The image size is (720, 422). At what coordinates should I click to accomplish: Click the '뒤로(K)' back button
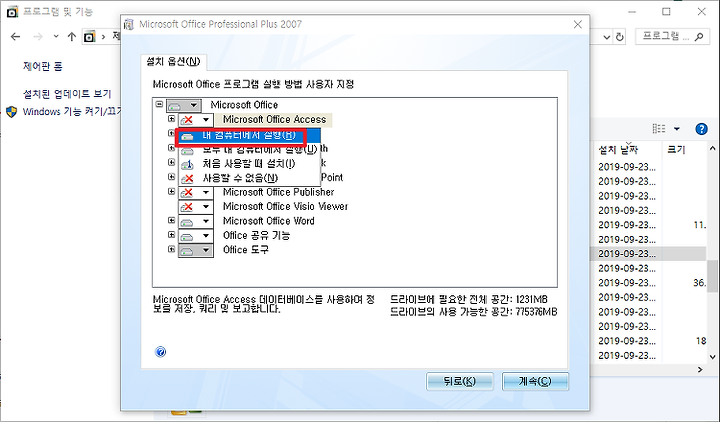460,381
